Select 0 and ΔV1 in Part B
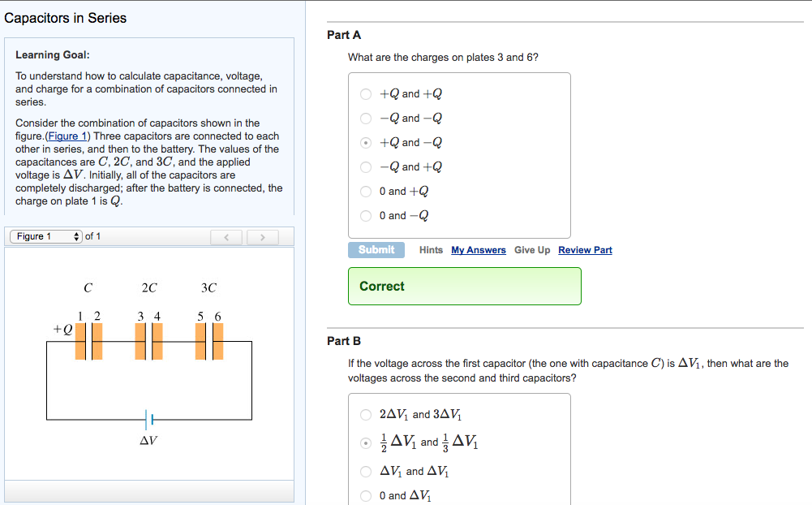Viewport: 812px width, 505px height. coord(366,495)
